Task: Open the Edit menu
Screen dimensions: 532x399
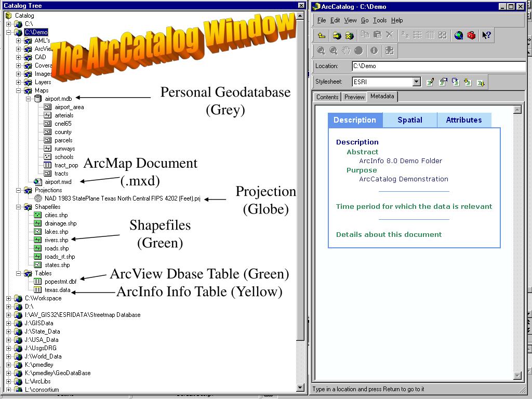Action: (x=335, y=20)
